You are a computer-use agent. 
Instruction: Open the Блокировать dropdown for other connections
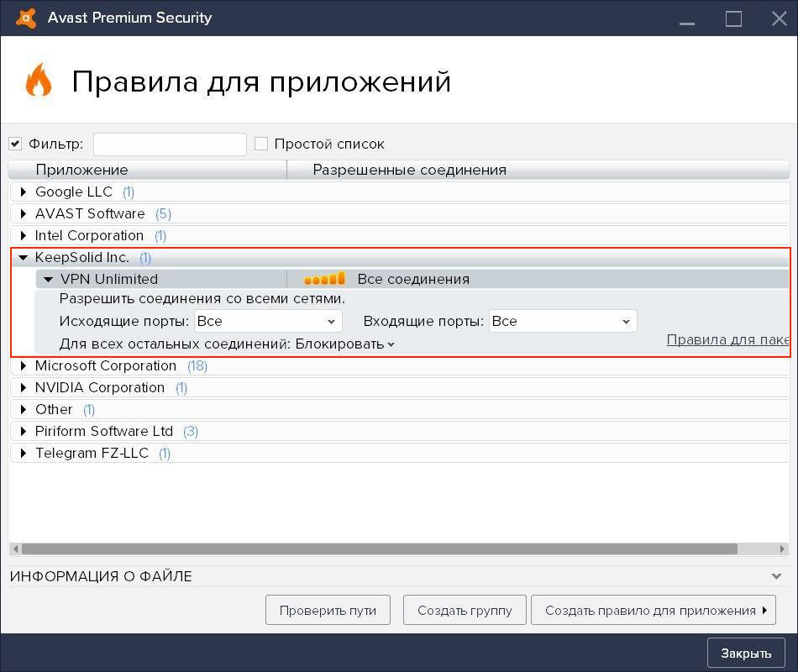(x=345, y=344)
